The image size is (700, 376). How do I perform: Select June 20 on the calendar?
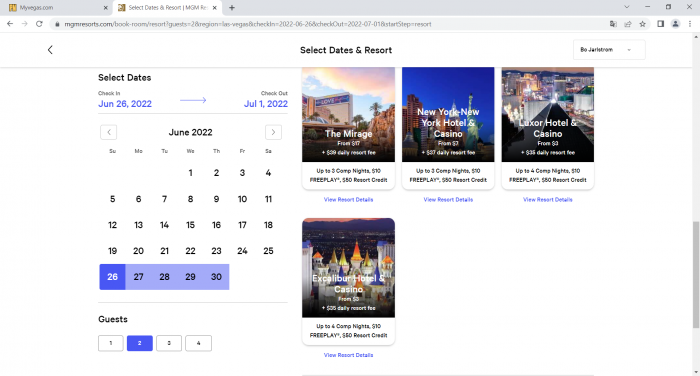click(138, 251)
